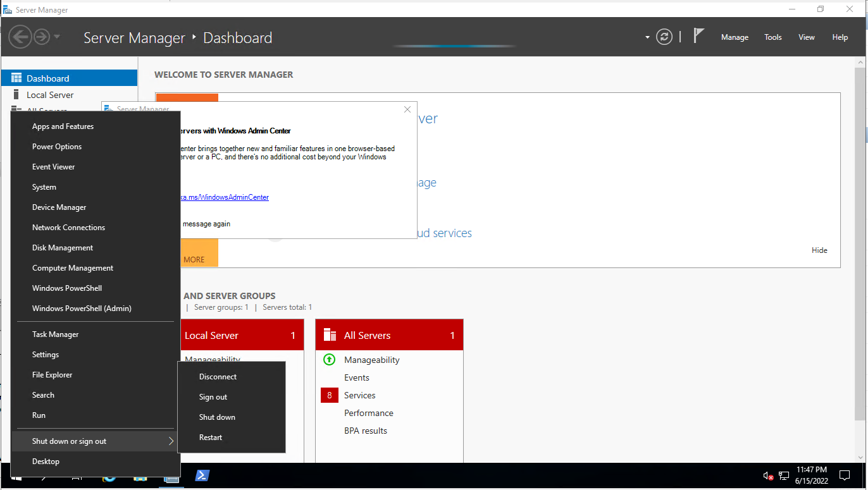This screenshot has width=868, height=490.
Task: Open the All Servers tile header
Action: click(x=390, y=335)
